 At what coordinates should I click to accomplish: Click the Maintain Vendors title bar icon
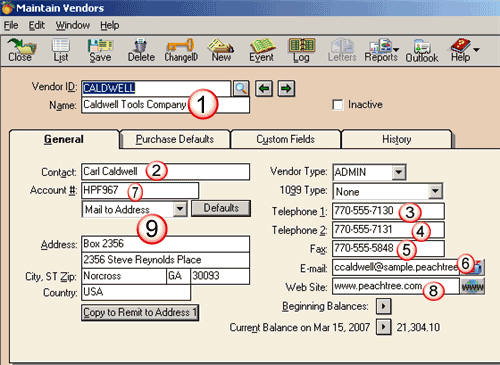coord(7,8)
